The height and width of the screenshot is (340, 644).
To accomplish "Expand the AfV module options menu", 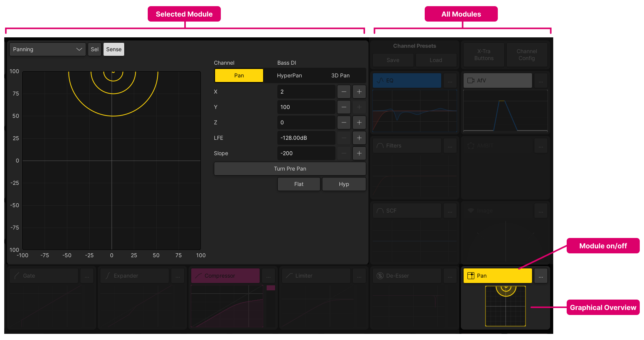I will pos(541,81).
